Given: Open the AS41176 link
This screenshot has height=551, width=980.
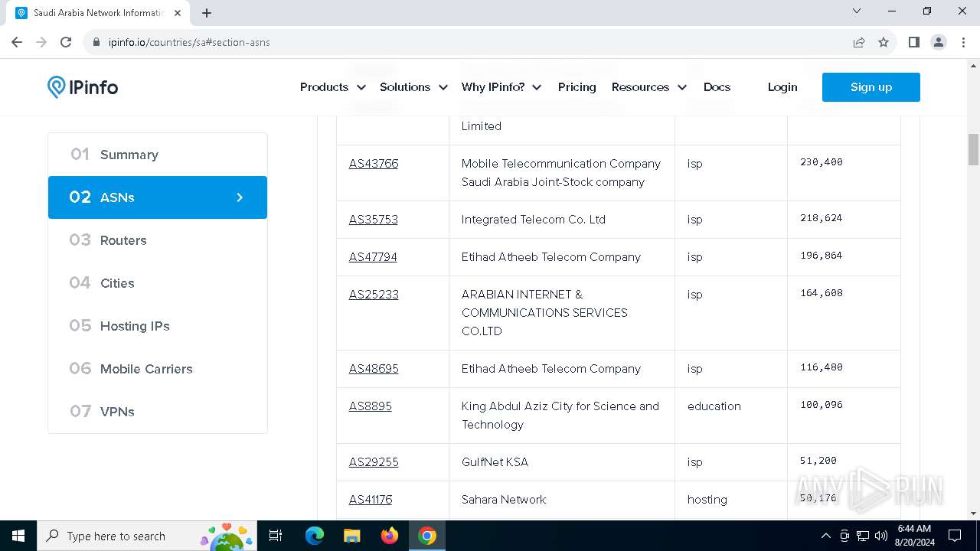Looking at the screenshot, I should 371,500.
